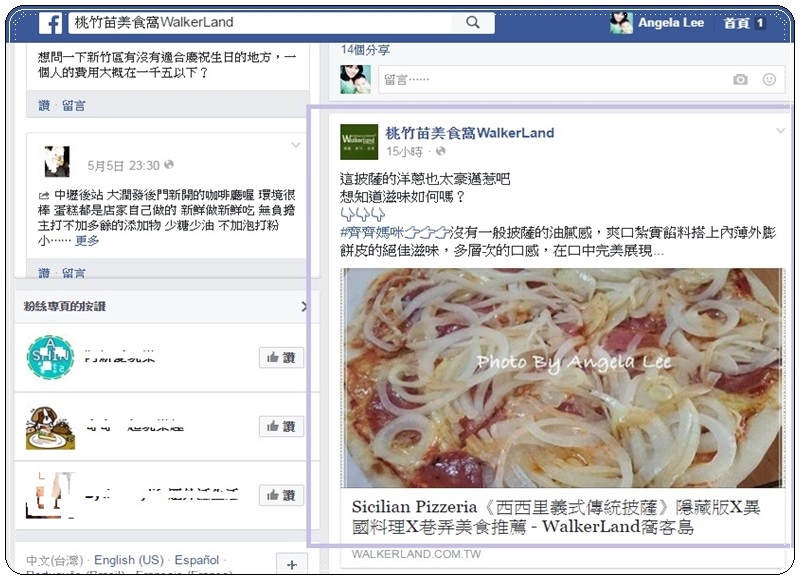The height and width of the screenshot is (580, 800).
Task: Click Angela Lee profile picture in header
Action: point(621,22)
